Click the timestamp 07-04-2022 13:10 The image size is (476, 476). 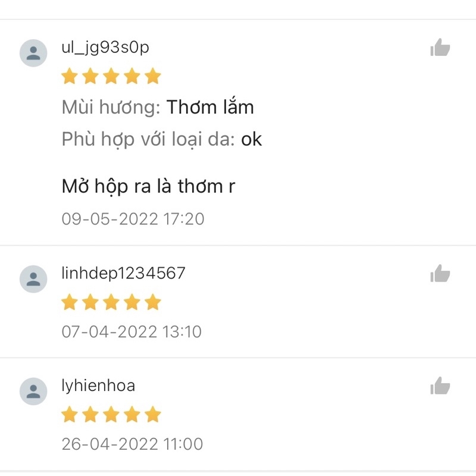(x=131, y=331)
